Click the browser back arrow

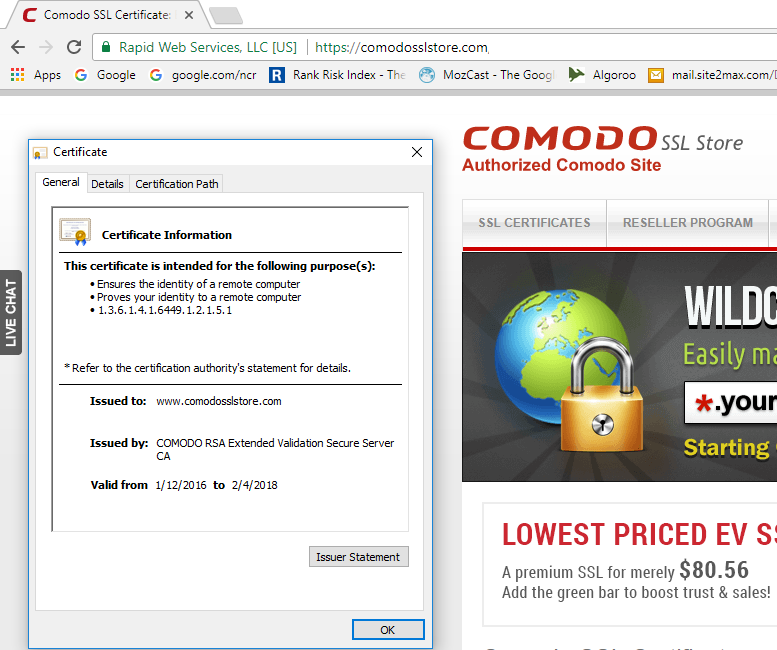click(x=18, y=47)
